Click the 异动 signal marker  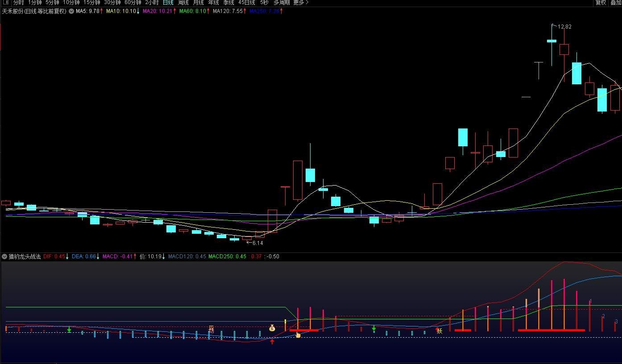pos(211,329)
